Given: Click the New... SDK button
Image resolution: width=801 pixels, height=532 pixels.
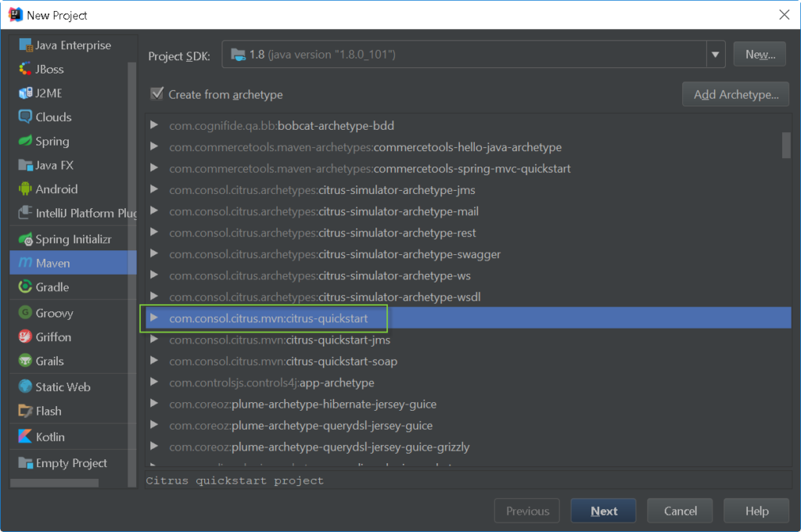Looking at the screenshot, I should pyautogui.click(x=760, y=54).
